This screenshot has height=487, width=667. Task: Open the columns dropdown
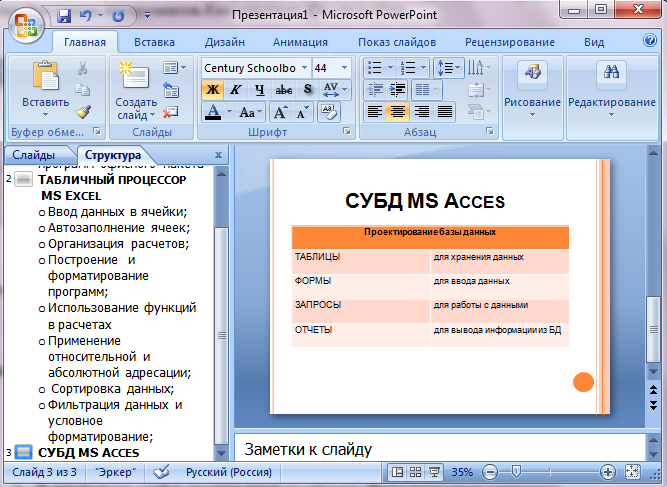click(x=427, y=90)
